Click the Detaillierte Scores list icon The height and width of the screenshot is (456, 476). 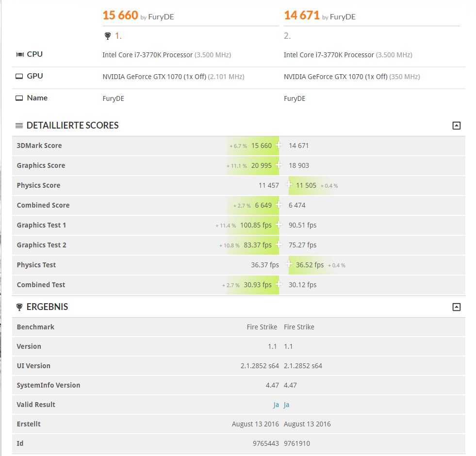(x=19, y=126)
